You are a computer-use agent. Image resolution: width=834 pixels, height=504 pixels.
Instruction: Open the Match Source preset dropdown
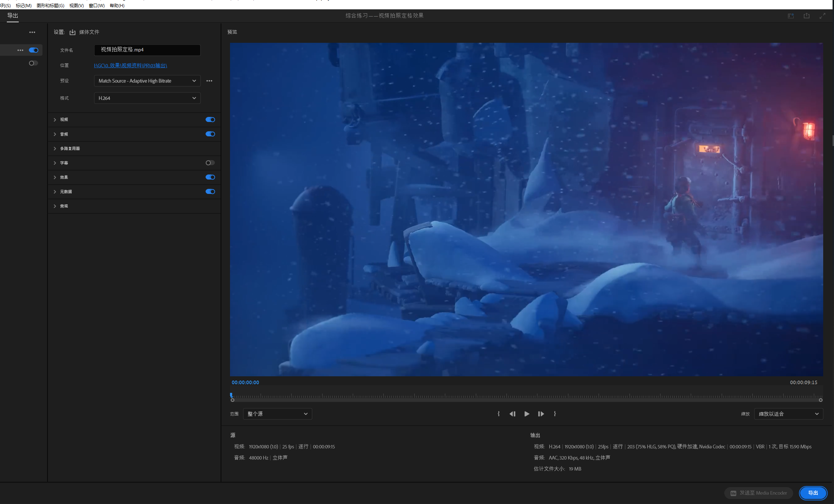147,81
